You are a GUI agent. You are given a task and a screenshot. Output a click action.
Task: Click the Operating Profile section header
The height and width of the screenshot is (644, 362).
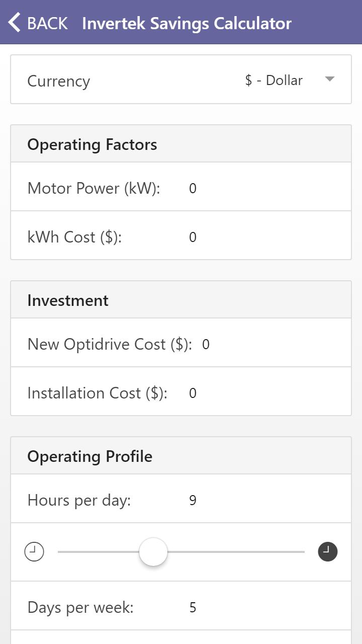coord(90,456)
